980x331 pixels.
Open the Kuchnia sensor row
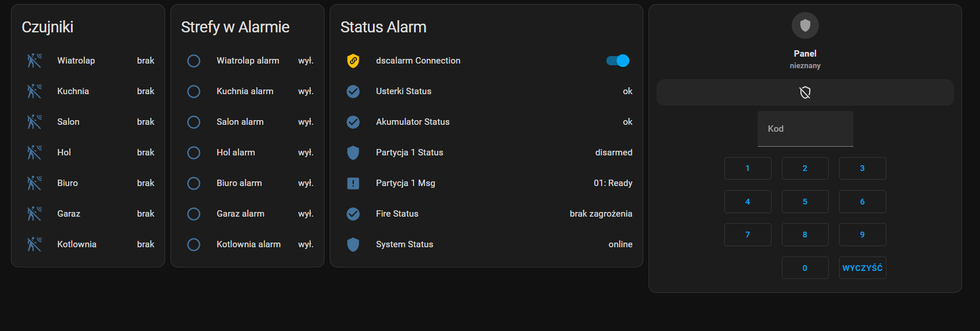[88, 91]
